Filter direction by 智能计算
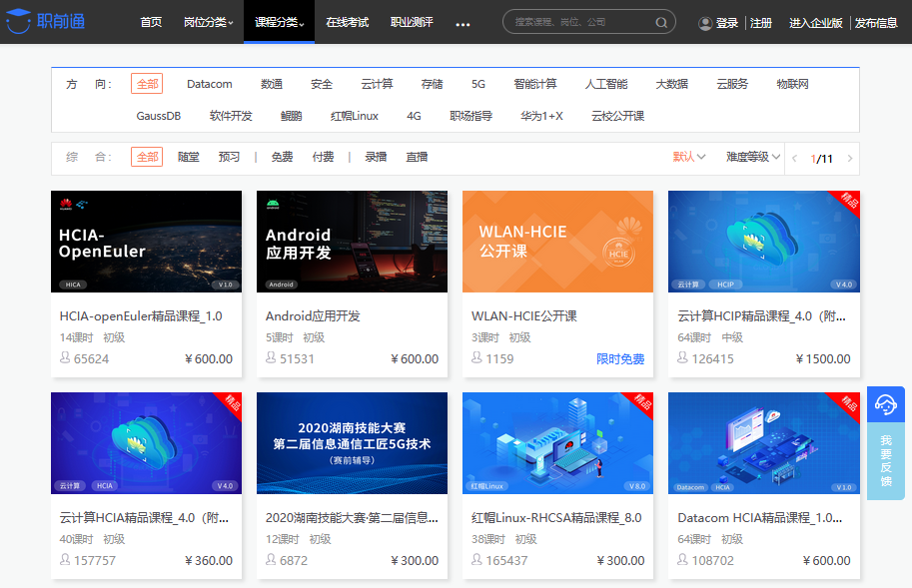 535,84
